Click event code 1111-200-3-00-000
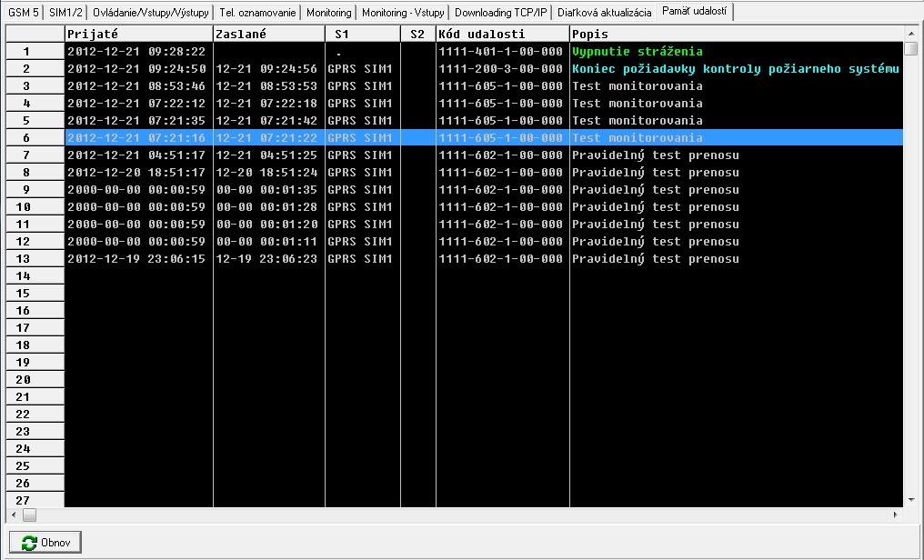This screenshot has height=560, width=924. point(500,68)
